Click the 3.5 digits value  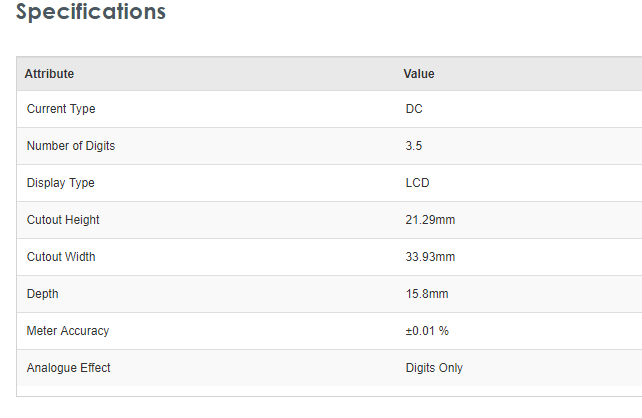coord(413,146)
